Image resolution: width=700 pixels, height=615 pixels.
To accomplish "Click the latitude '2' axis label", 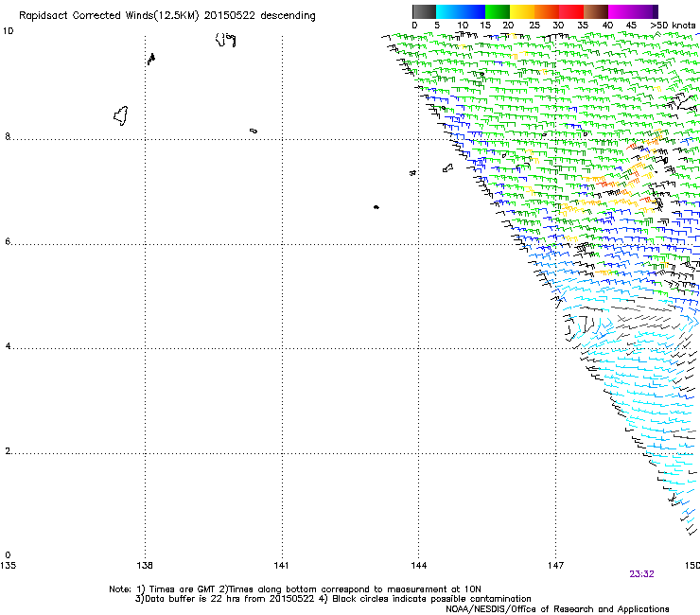I will [x=8, y=451].
